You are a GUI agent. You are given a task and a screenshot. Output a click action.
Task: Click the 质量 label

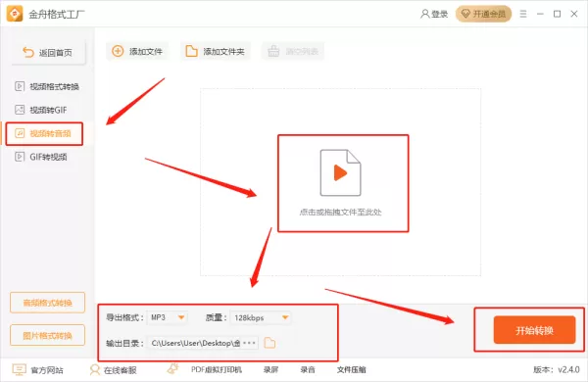(216, 318)
